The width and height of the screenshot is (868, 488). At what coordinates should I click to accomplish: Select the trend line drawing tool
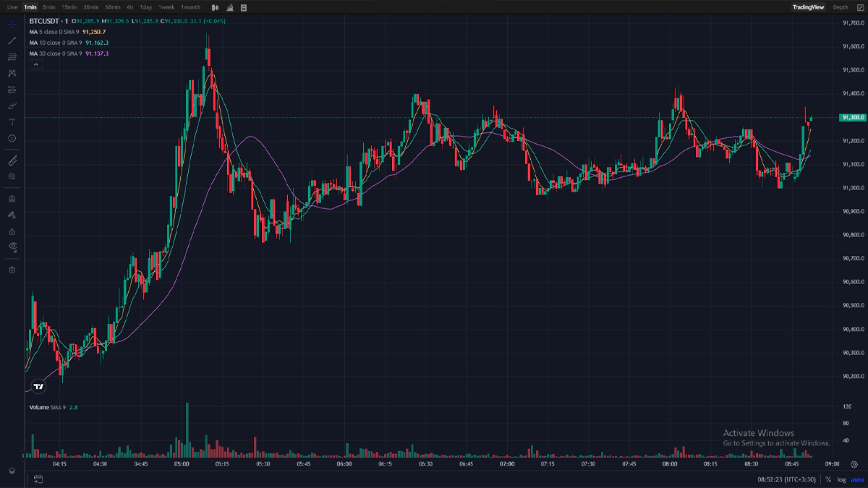12,40
